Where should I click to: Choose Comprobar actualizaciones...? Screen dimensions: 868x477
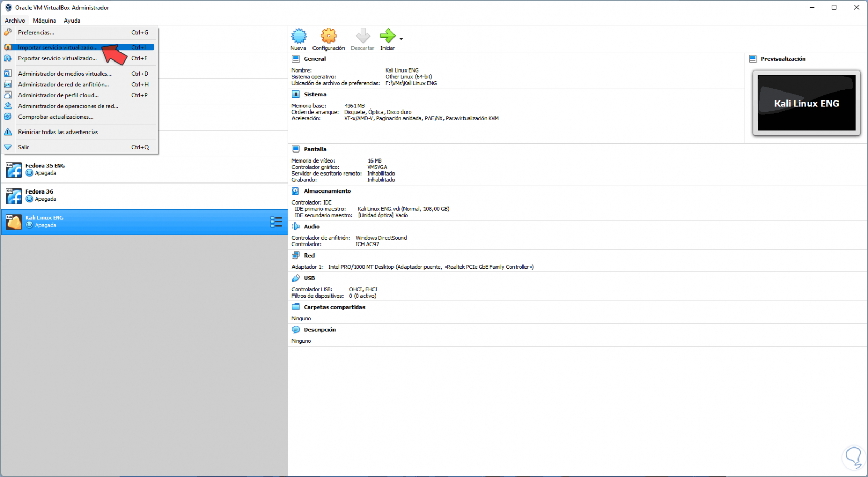coord(79,117)
